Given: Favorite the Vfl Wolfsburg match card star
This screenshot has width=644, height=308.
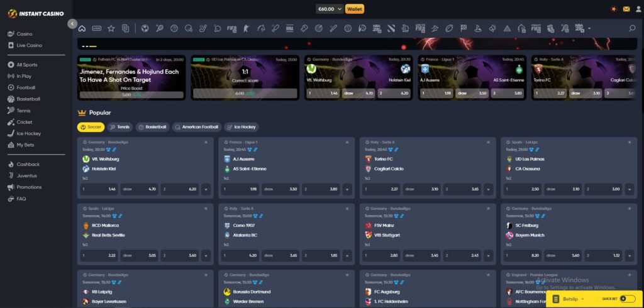Looking at the screenshot, I should [x=206, y=142].
